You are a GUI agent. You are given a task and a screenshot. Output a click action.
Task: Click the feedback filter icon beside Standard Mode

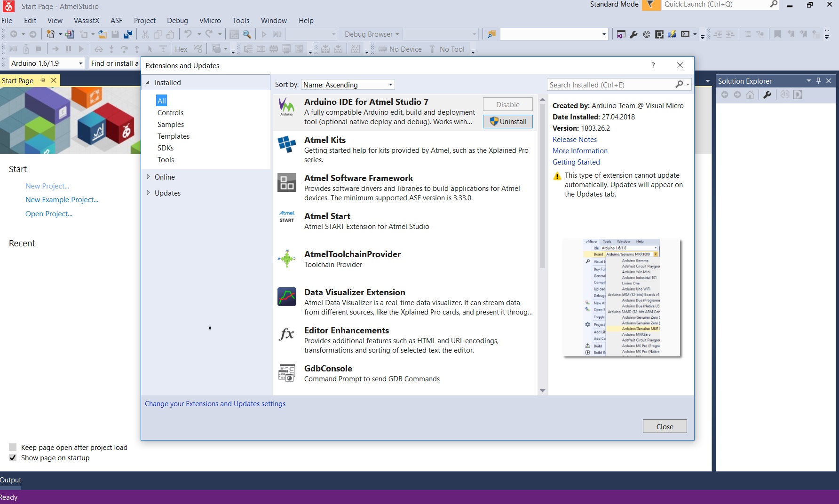coord(650,5)
